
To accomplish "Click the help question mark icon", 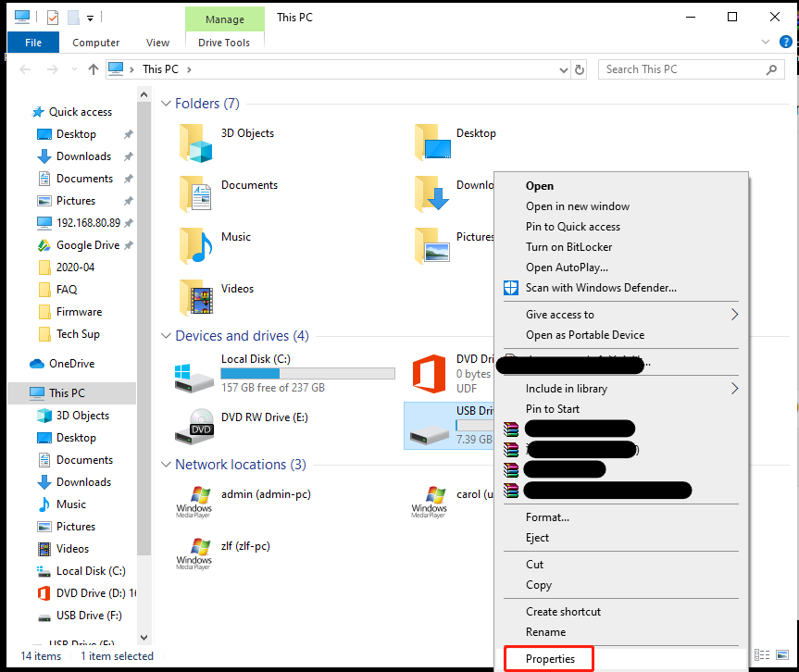I will tap(786, 42).
